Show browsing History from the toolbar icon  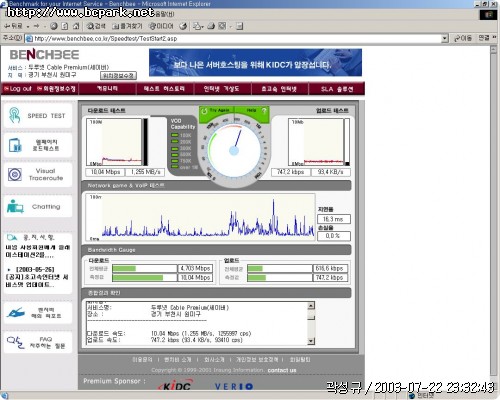pos(183,26)
